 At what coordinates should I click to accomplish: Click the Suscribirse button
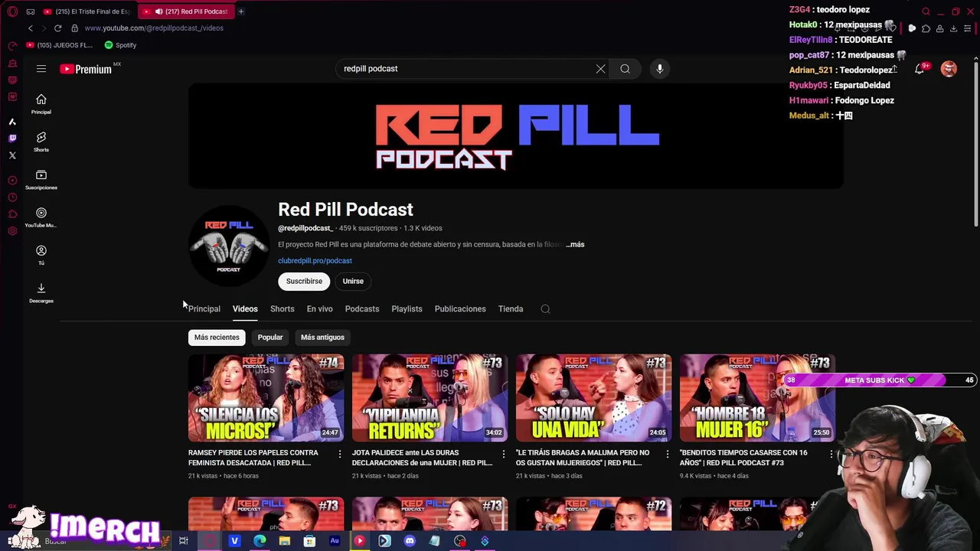click(304, 281)
